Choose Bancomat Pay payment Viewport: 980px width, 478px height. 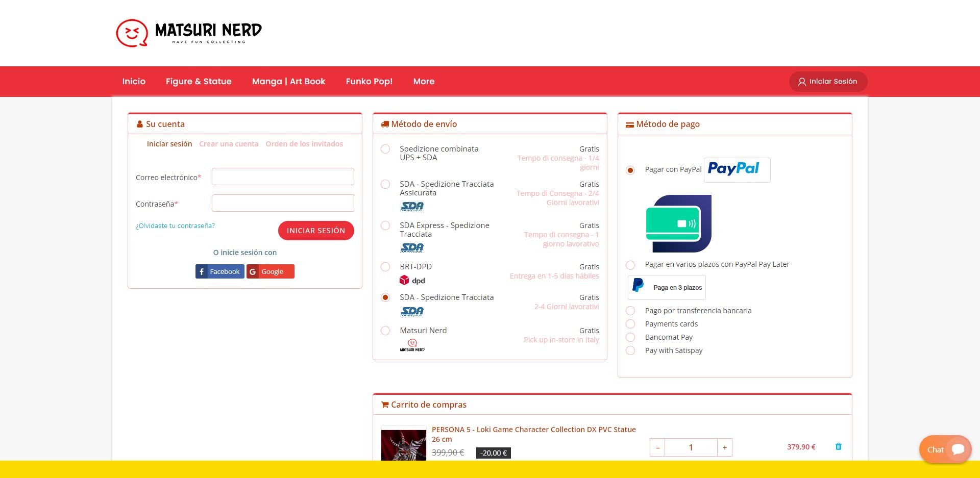pos(630,337)
